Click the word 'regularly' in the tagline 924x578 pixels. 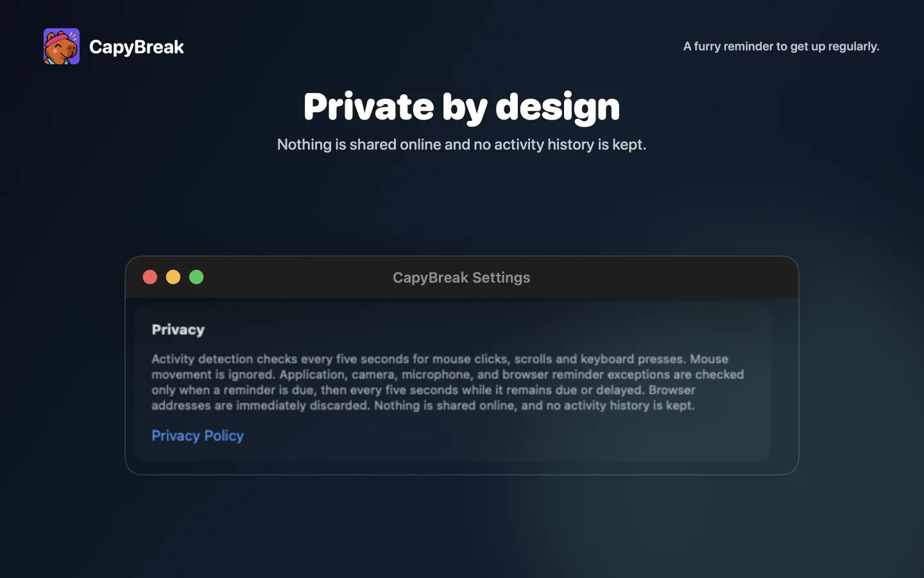pyautogui.click(x=853, y=46)
